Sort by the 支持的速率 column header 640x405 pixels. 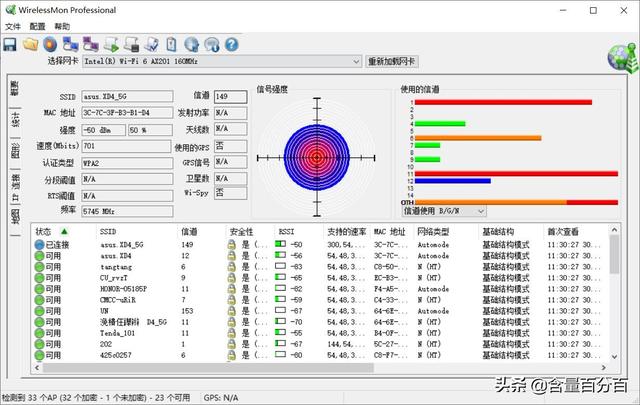click(x=347, y=231)
